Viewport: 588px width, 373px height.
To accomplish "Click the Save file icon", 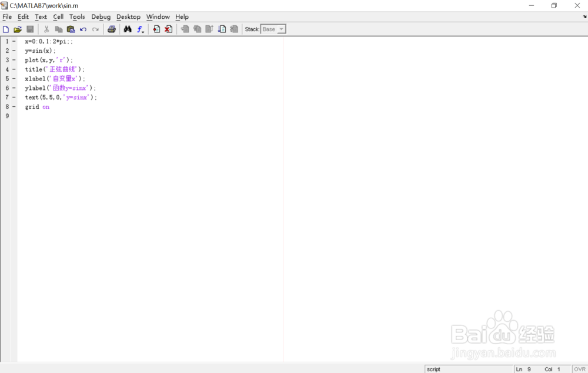I will point(30,29).
